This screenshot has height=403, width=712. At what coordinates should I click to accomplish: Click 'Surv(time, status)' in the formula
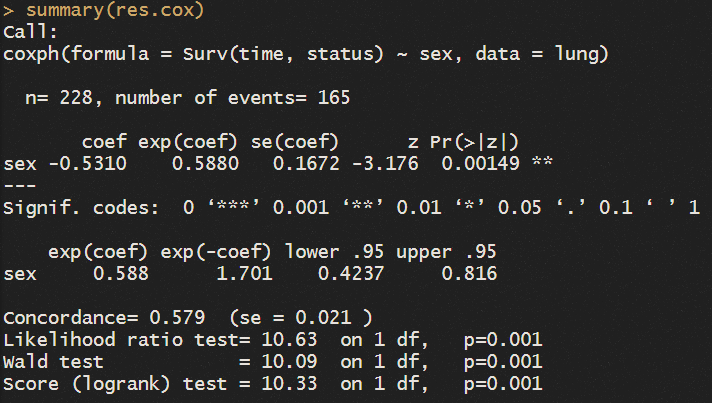click(x=283, y=54)
